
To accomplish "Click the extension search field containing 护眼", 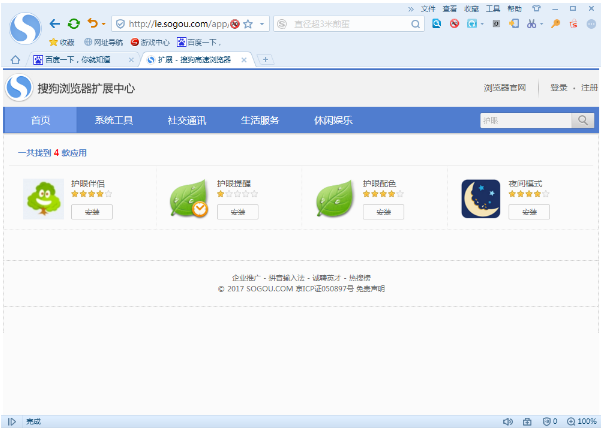I will pos(526,121).
